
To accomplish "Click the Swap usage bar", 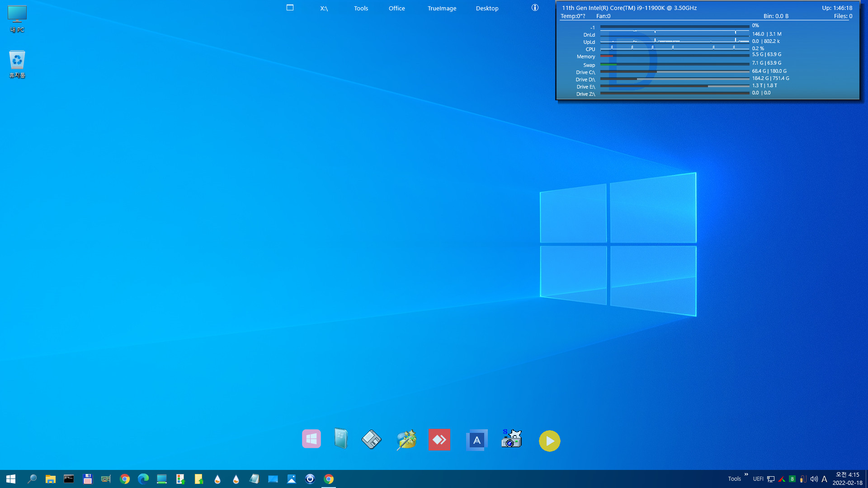I will (x=675, y=65).
